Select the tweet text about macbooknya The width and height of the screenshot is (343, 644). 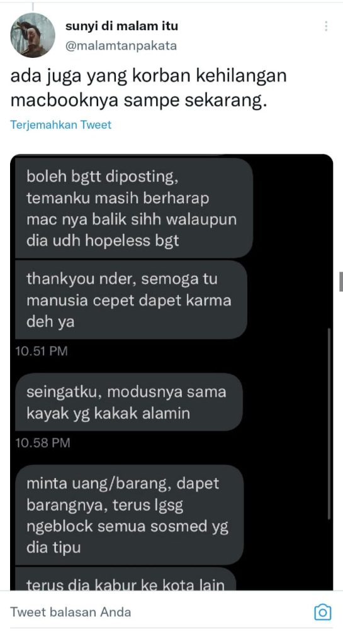149,89
